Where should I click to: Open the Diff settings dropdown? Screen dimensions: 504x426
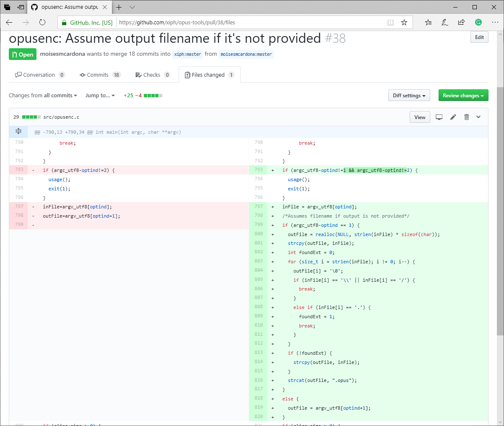point(409,96)
